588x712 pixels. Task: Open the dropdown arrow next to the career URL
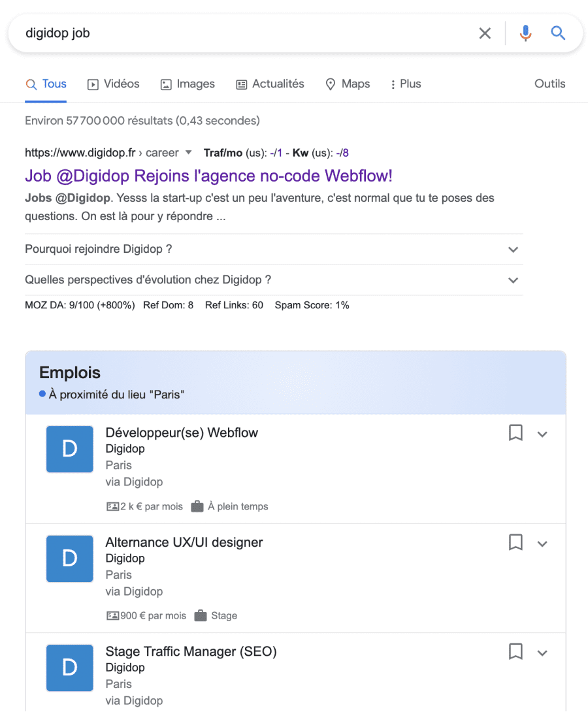[x=189, y=152]
